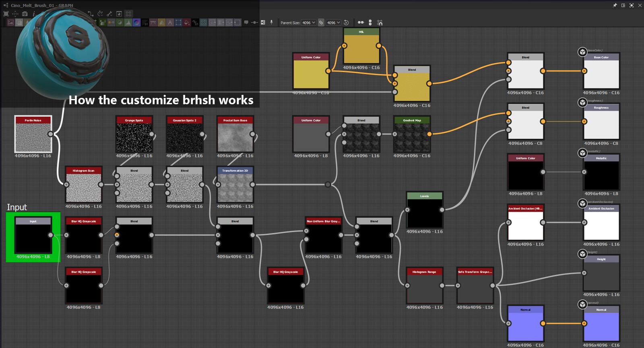
Task: Click the link routing mode icon
Action: (x=91, y=14)
